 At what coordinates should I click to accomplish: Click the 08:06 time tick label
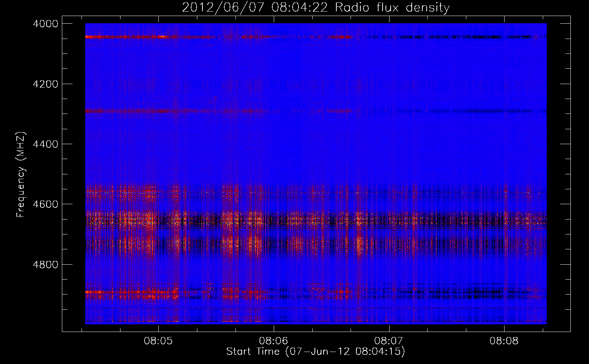(x=273, y=341)
